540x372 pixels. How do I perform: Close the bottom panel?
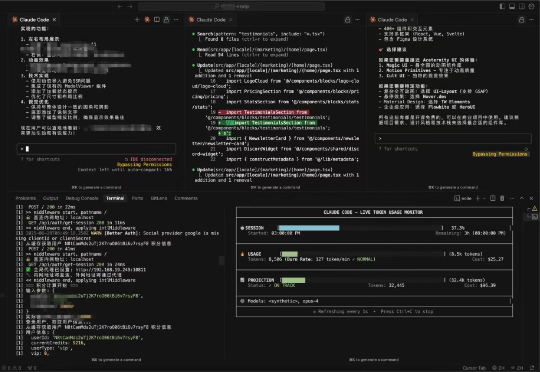coord(531,198)
